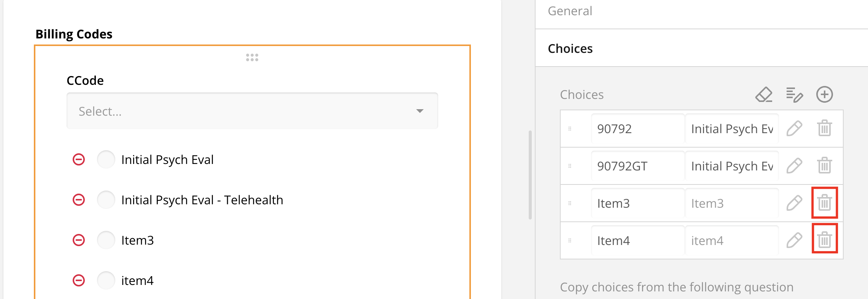Viewport: 868px width, 299px height.
Task: Add a new choice with plus icon
Action: click(x=824, y=95)
